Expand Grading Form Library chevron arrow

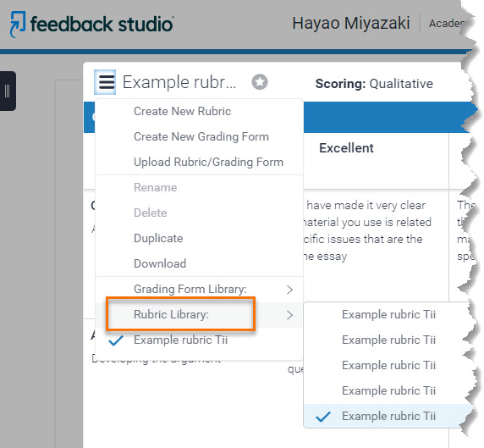tap(289, 290)
